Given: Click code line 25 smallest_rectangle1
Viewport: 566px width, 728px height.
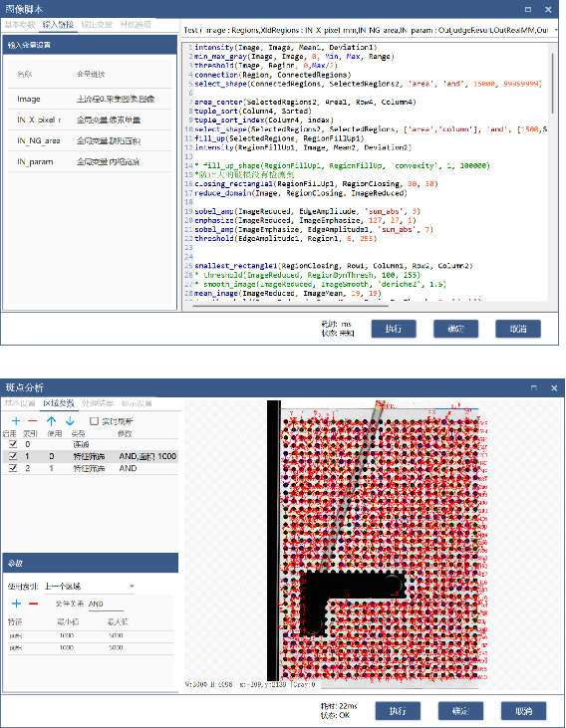Looking at the screenshot, I should 334,266.
